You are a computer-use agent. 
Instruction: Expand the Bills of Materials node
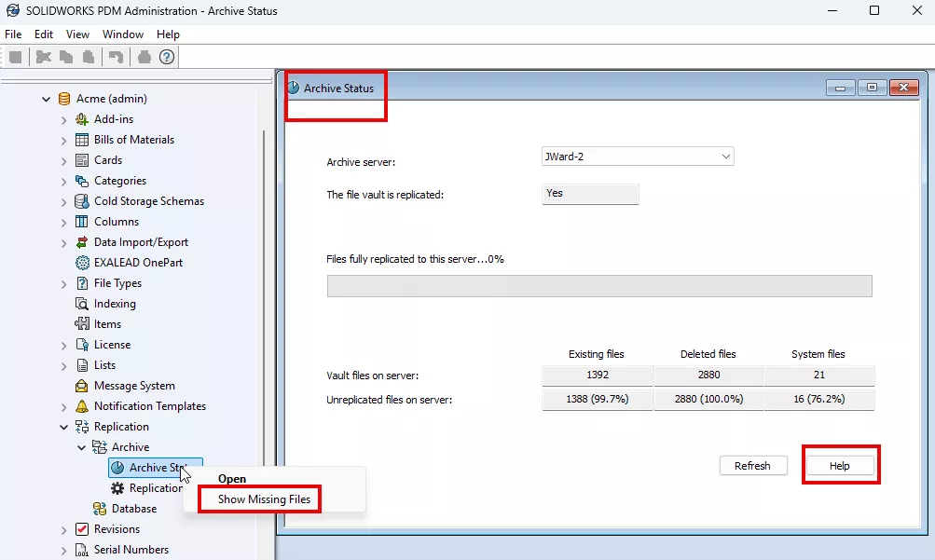(x=63, y=141)
